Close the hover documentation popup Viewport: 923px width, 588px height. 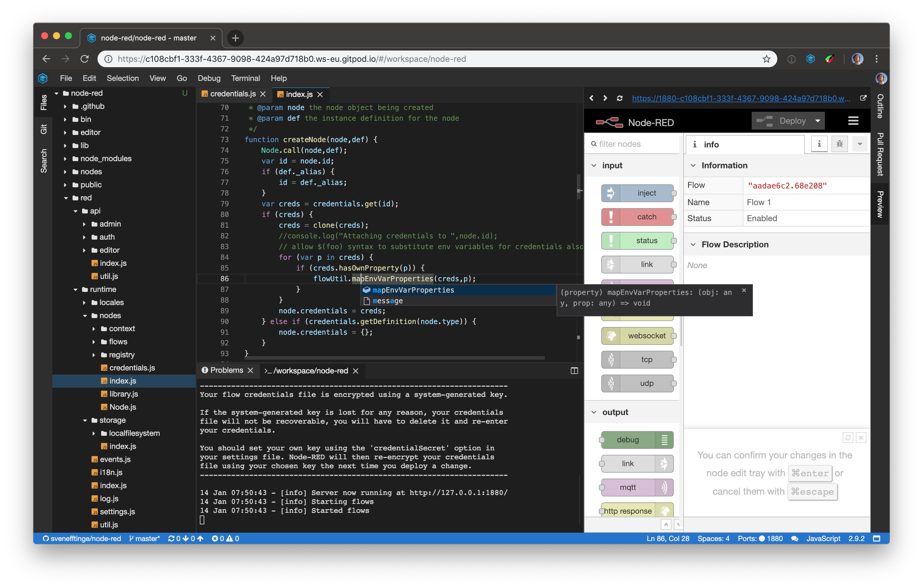tap(744, 290)
